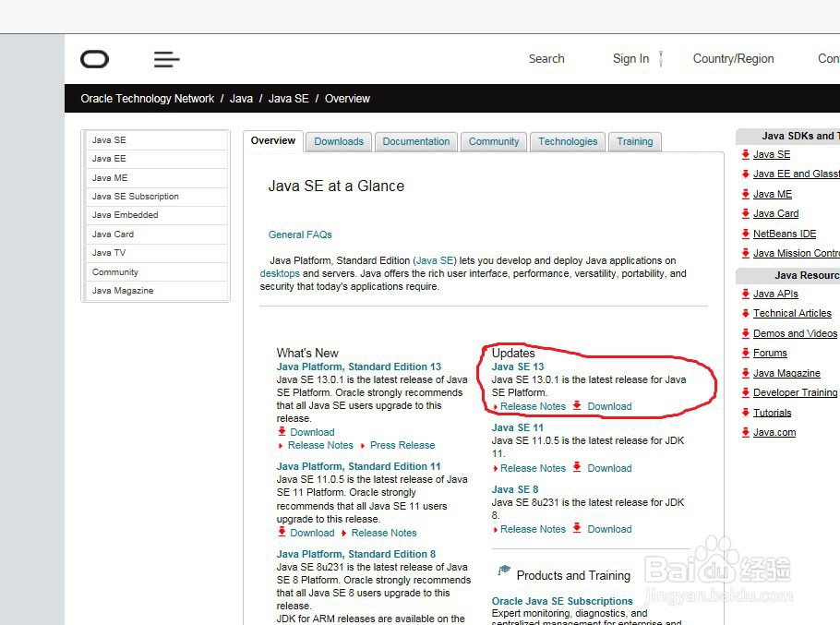The image size is (840, 625).
Task: Open the Technologies tab
Action: pyautogui.click(x=568, y=141)
